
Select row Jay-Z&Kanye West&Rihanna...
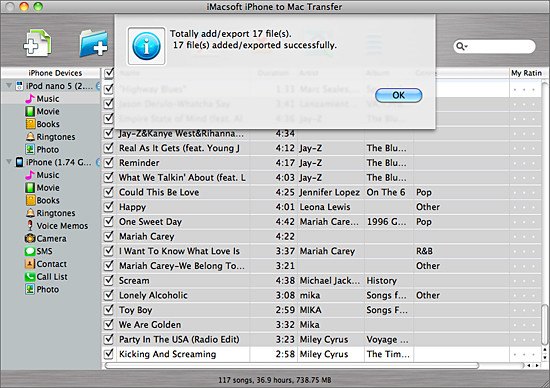[181, 133]
